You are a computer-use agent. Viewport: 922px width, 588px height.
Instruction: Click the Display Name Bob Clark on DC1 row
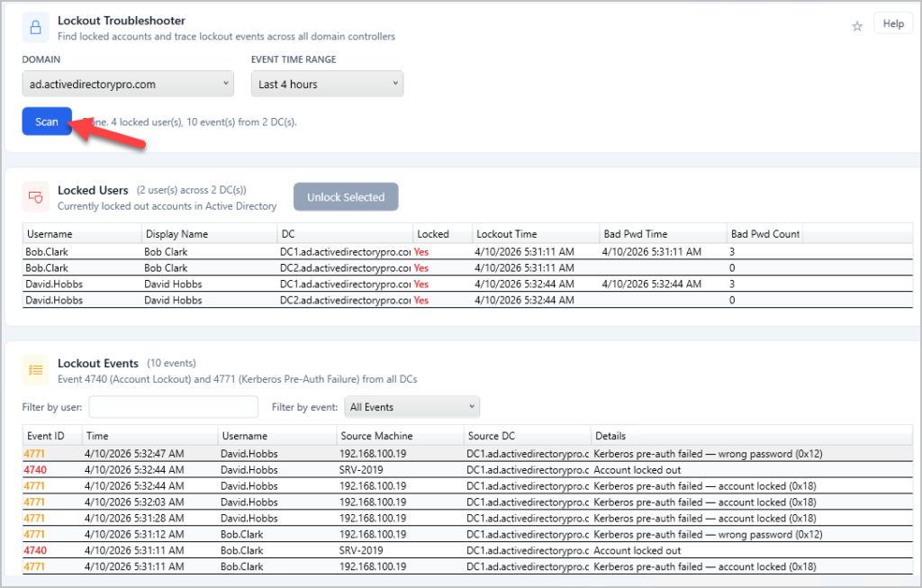click(166, 251)
